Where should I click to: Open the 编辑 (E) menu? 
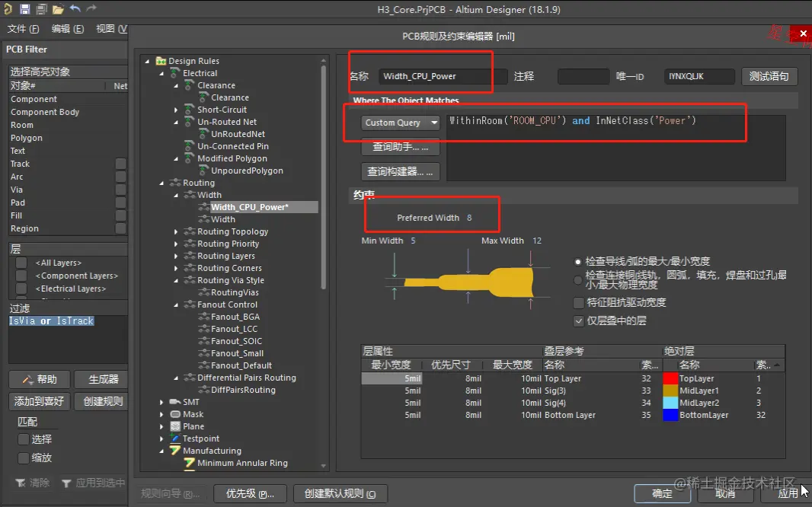point(67,29)
